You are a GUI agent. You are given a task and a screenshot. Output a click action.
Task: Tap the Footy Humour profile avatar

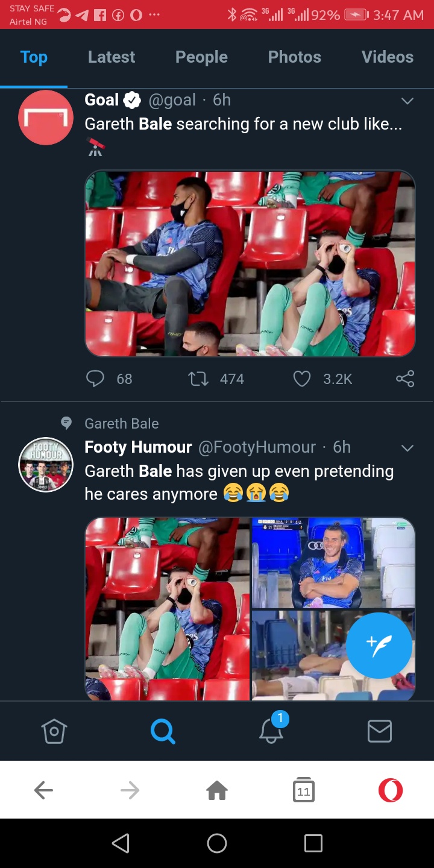tap(46, 464)
